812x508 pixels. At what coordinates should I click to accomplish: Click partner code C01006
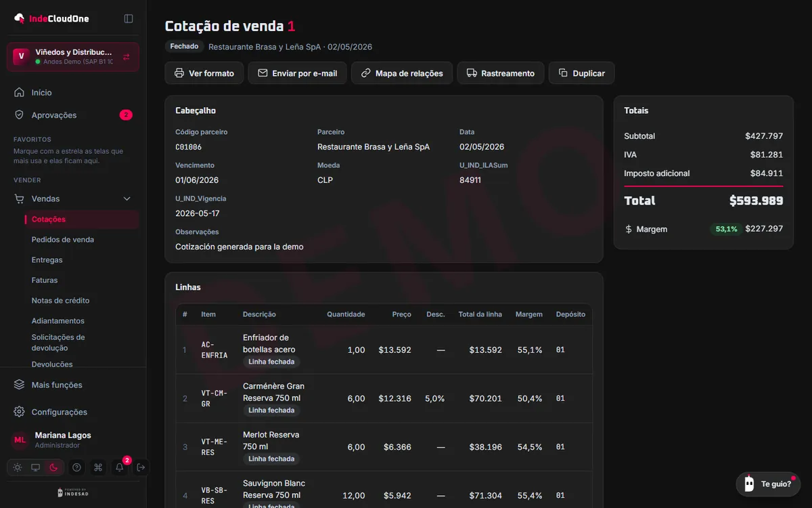(188, 147)
